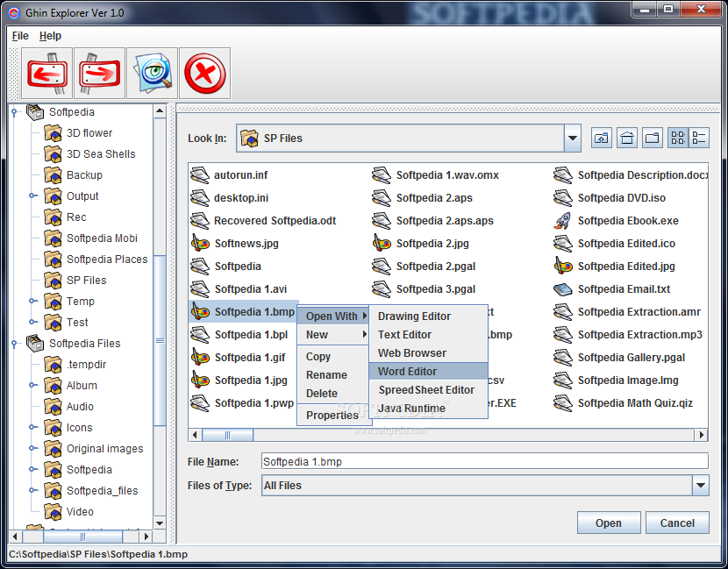Click the Cancel button

click(677, 523)
